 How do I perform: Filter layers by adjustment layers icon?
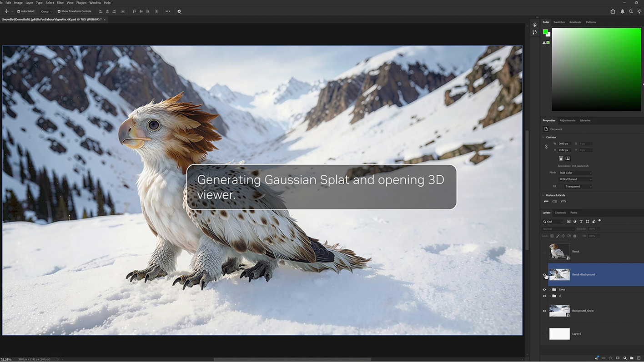pos(575,222)
